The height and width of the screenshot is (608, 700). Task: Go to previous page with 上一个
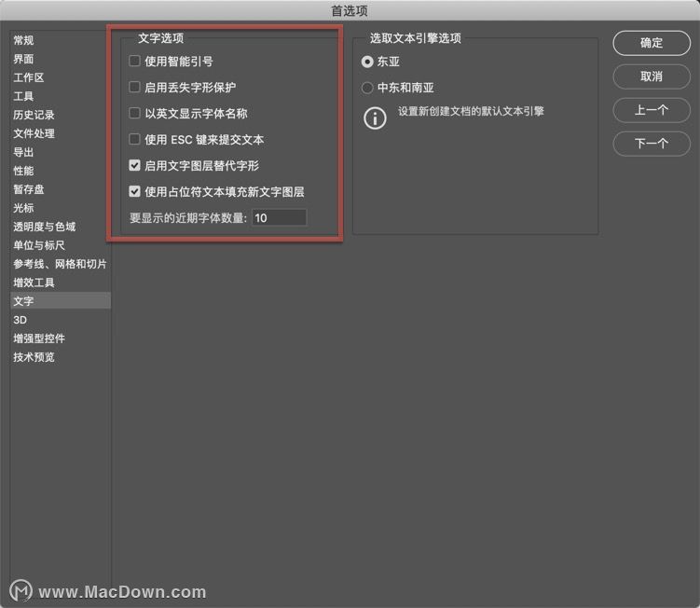tap(652, 110)
